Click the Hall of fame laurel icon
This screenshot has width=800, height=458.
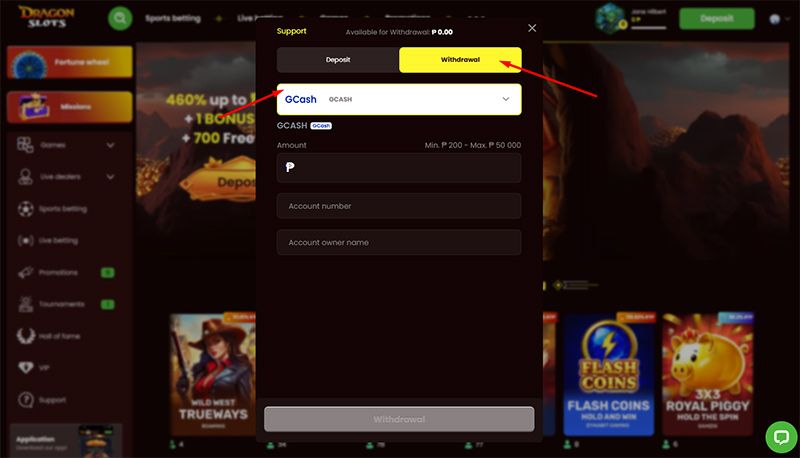coord(26,336)
